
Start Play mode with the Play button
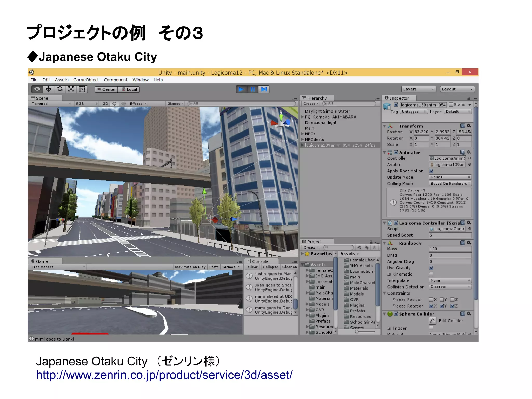click(x=241, y=89)
